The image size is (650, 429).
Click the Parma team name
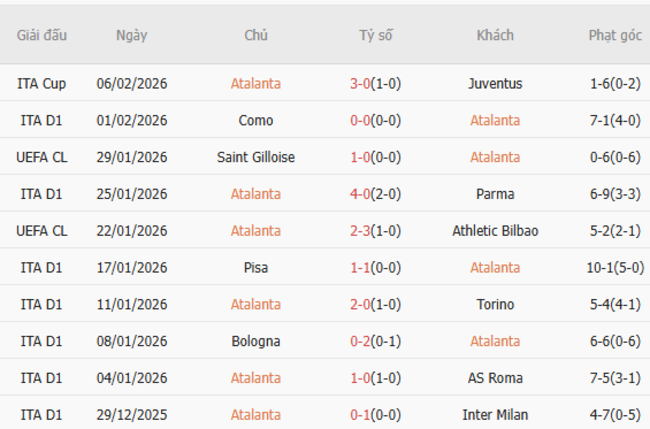pos(494,194)
